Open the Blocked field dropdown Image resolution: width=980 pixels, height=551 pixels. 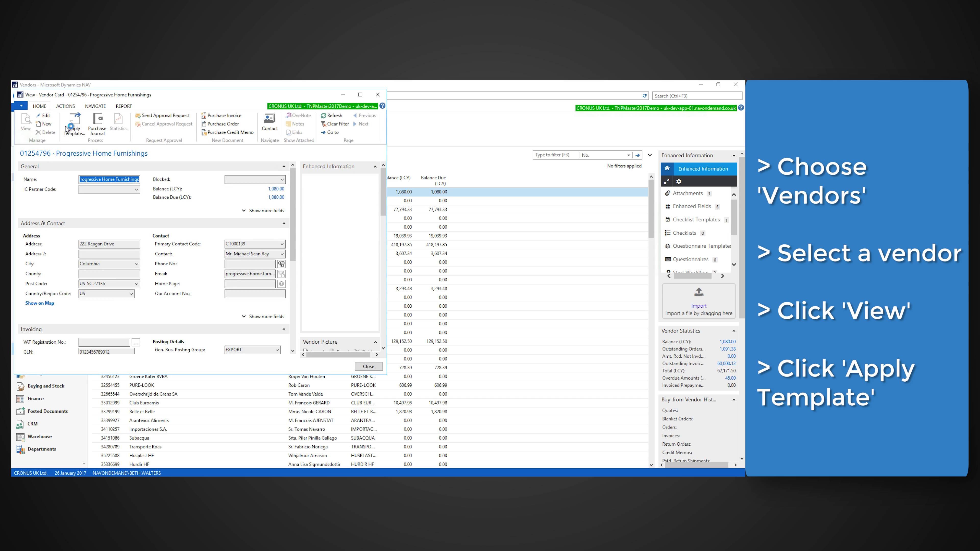coord(281,179)
